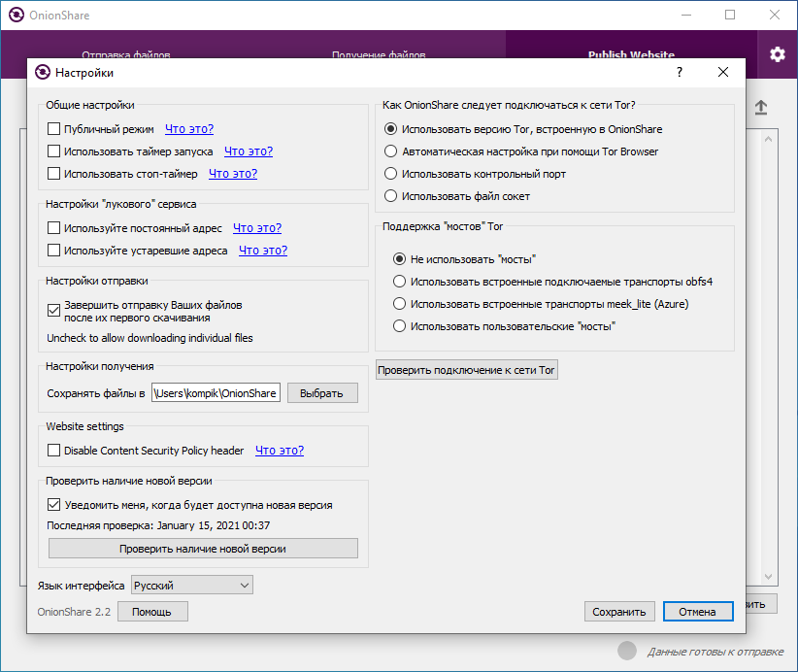Click the Помощь button
This screenshot has height=672, width=798.
[x=152, y=612]
